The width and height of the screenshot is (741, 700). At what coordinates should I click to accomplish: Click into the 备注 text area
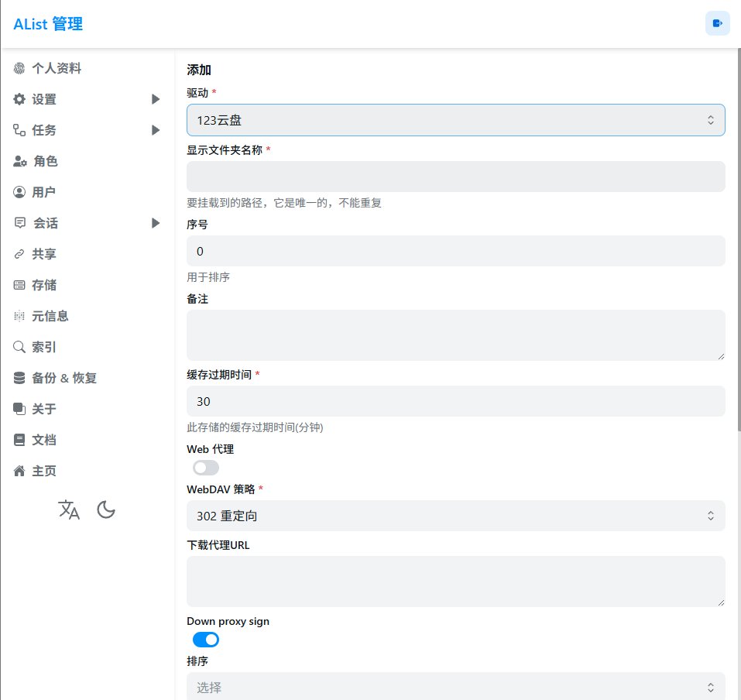[x=455, y=335]
